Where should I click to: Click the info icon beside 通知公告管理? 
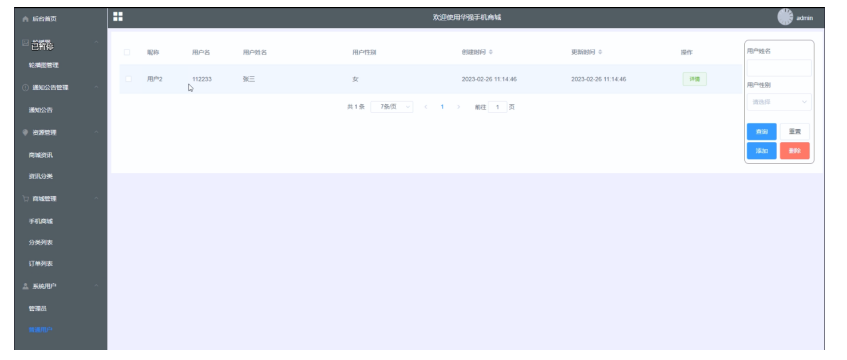(x=25, y=88)
